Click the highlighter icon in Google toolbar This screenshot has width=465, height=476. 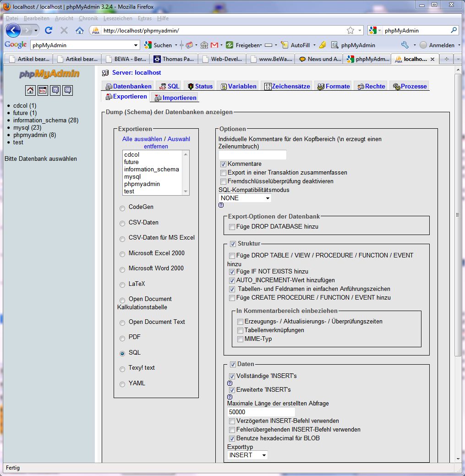(323, 45)
